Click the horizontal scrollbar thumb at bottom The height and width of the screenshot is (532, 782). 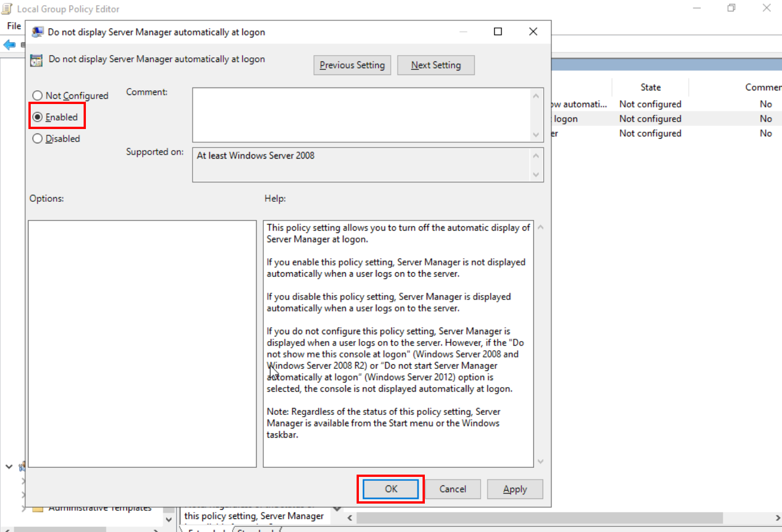pos(539,518)
